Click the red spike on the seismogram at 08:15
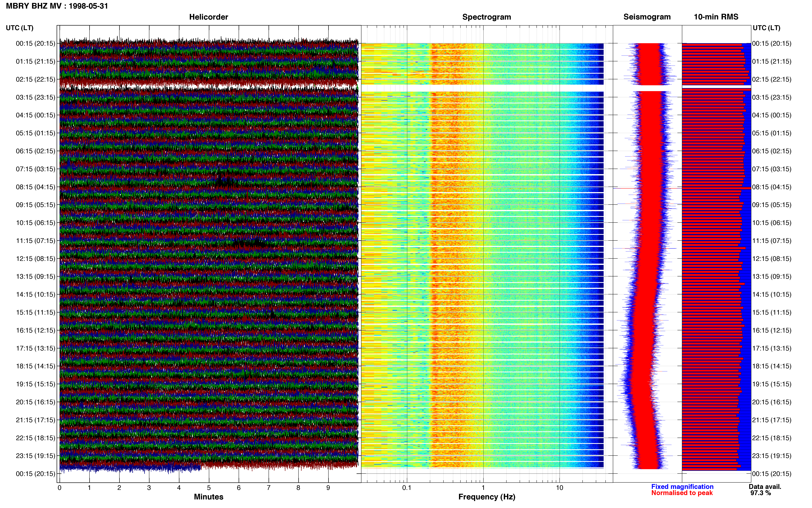This screenshot has height=508, width=812. pos(647,189)
